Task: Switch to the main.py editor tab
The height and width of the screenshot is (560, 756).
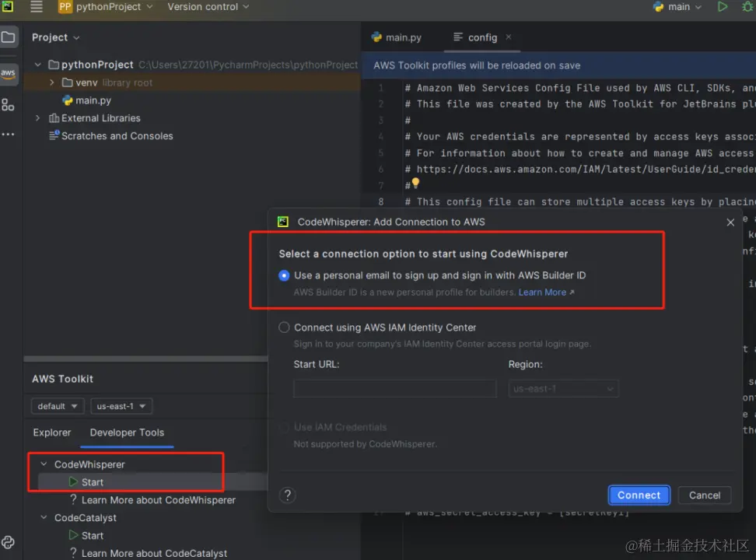Action: tap(397, 37)
